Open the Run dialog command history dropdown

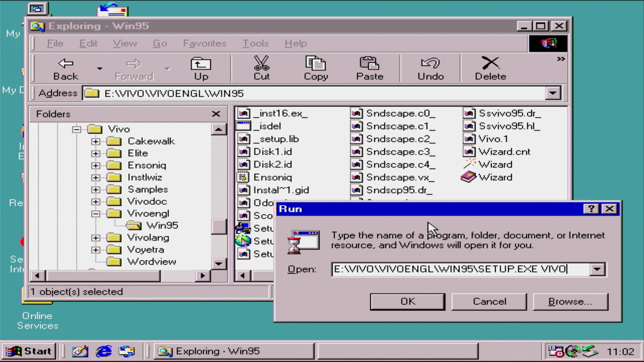click(x=597, y=269)
